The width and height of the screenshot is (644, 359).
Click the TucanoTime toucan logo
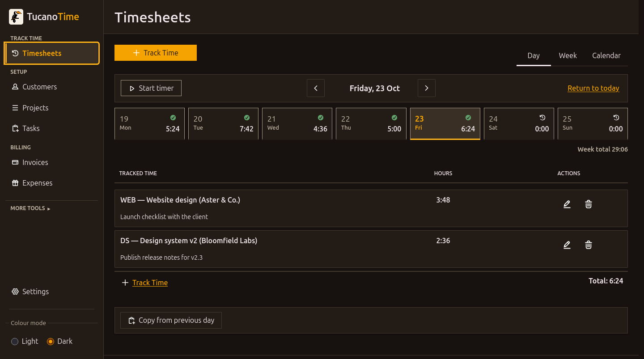click(x=16, y=17)
